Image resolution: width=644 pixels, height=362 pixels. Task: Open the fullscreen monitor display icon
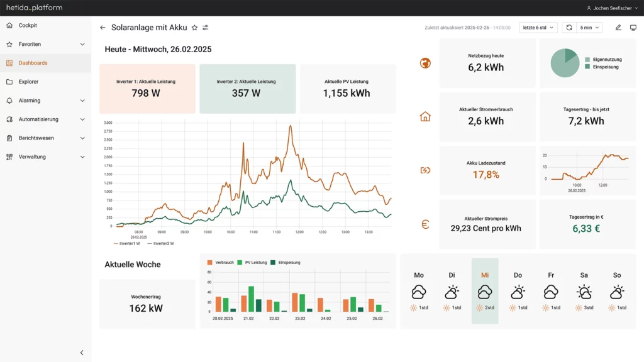click(x=633, y=28)
